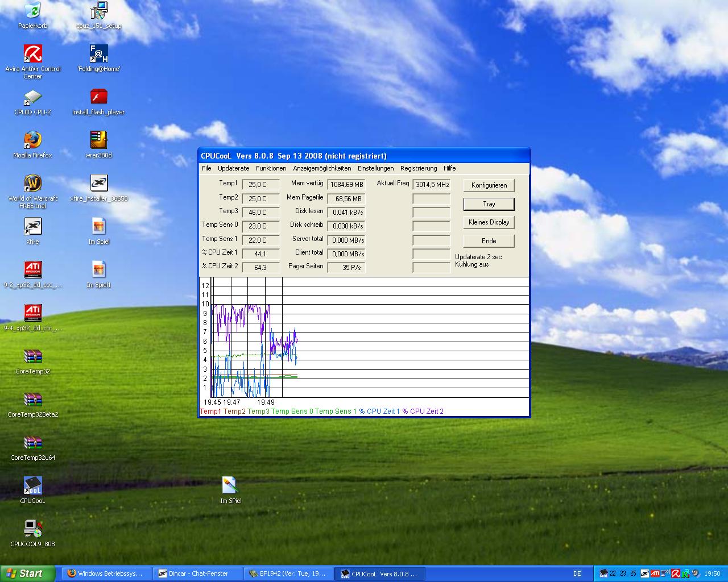Open the Hilfe menu
728x582 pixels.
coord(449,168)
